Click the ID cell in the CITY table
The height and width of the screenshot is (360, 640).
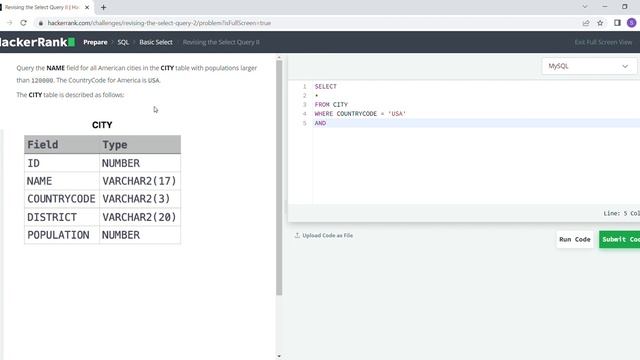pos(62,163)
